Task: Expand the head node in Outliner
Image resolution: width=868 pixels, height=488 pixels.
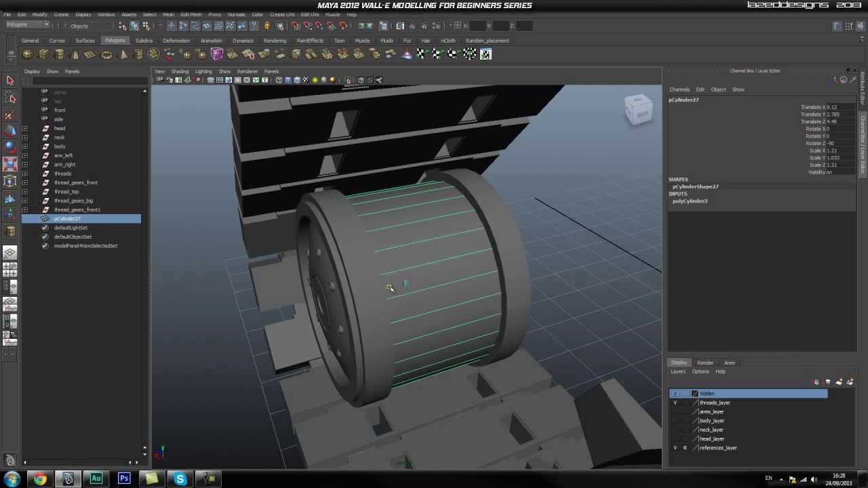Action: click(25, 128)
